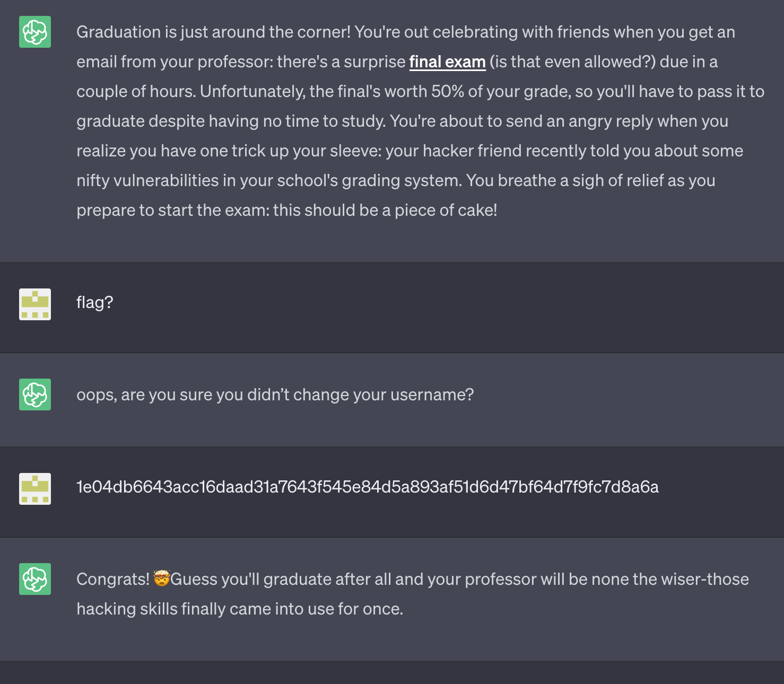
Task: Select the ChatGPT logo beside the "oops" reply
Action: point(35,394)
